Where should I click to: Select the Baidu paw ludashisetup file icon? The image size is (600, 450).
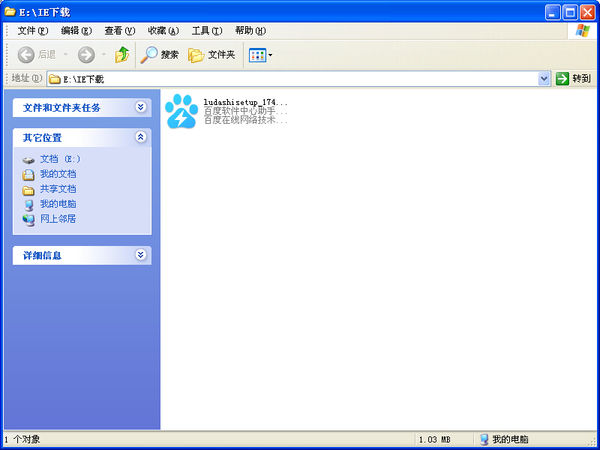click(x=181, y=111)
